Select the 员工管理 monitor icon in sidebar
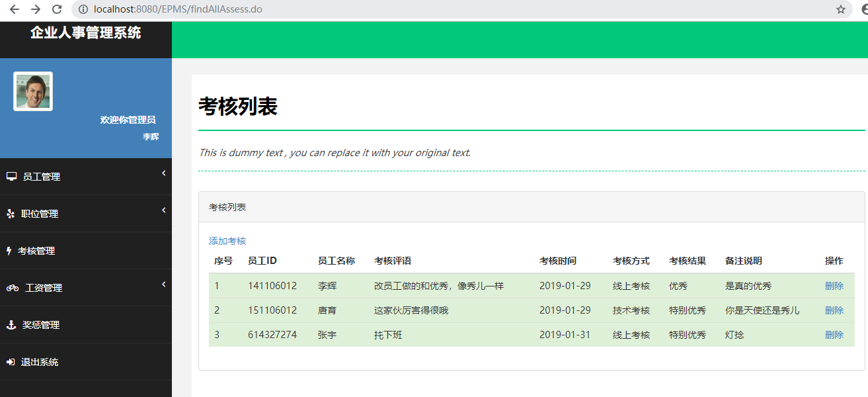Screen dimensions: 868x397 coord(12,176)
